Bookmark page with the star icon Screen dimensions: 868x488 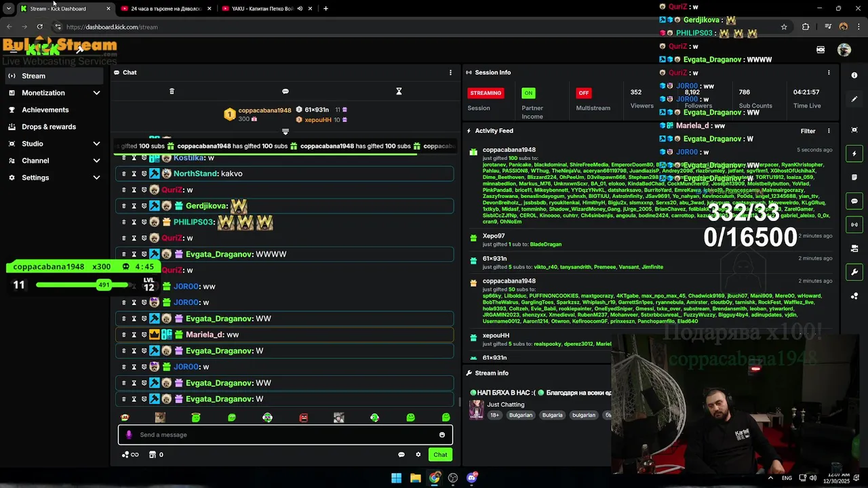pos(784,27)
